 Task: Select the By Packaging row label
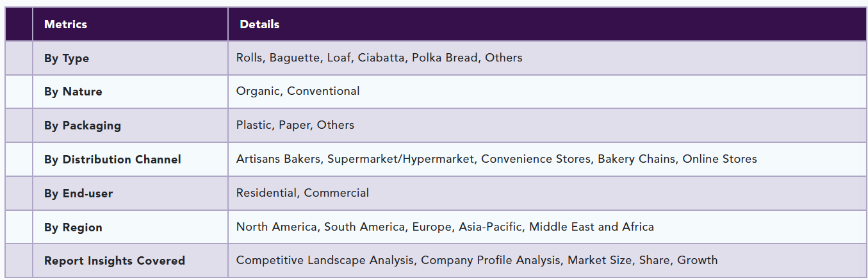(x=82, y=126)
